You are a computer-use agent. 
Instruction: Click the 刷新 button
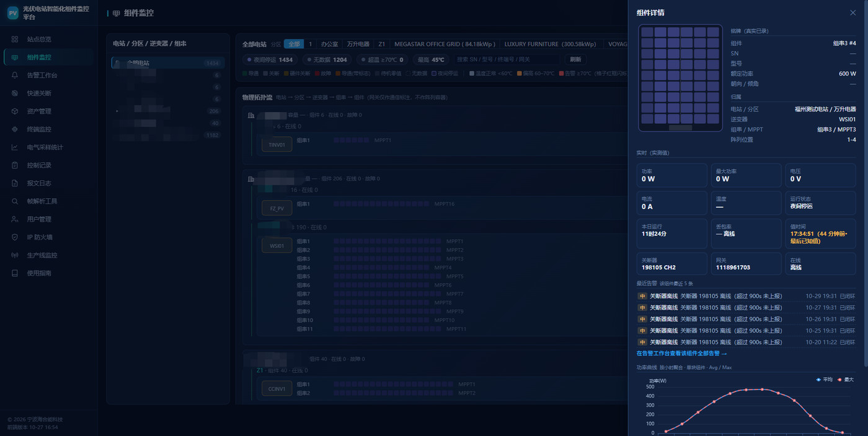(575, 59)
